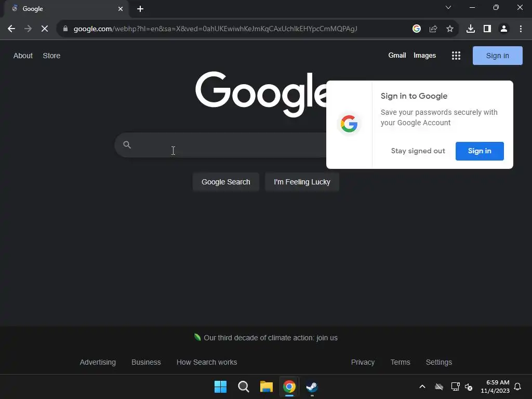The height and width of the screenshot is (399, 532).
Task: Open the Advertising footer link
Action: (98, 362)
